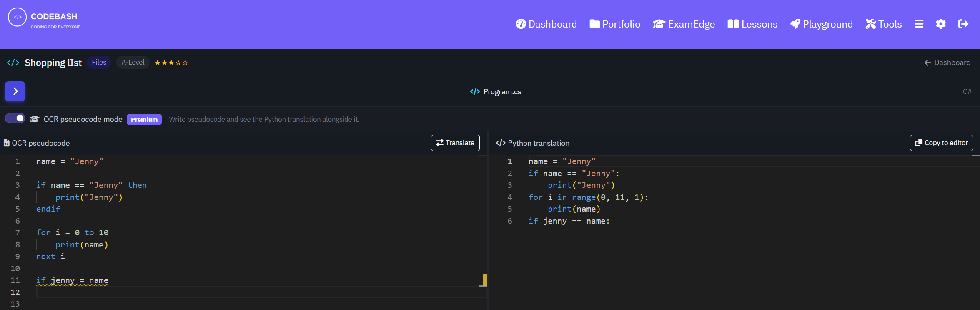Open the Dashboard nav item
980x310 pixels.
pos(546,24)
